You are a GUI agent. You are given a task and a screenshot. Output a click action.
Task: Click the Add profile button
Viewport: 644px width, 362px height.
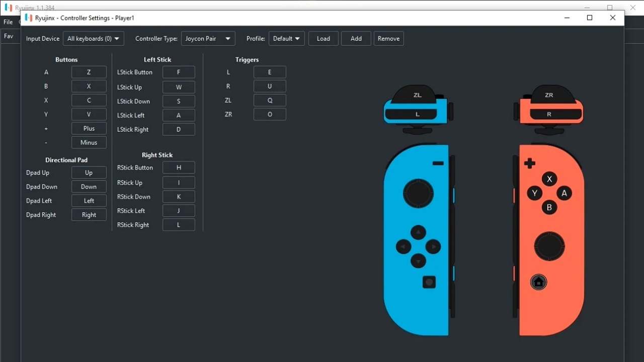pos(356,39)
